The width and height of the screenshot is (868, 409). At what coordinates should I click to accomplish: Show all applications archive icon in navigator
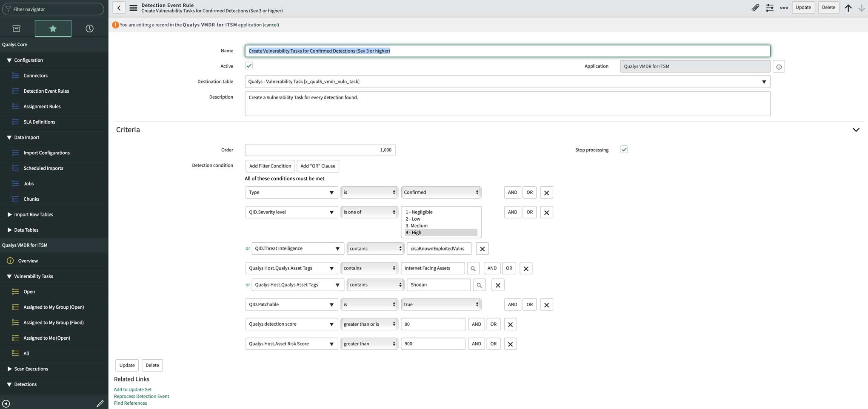(17, 28)
